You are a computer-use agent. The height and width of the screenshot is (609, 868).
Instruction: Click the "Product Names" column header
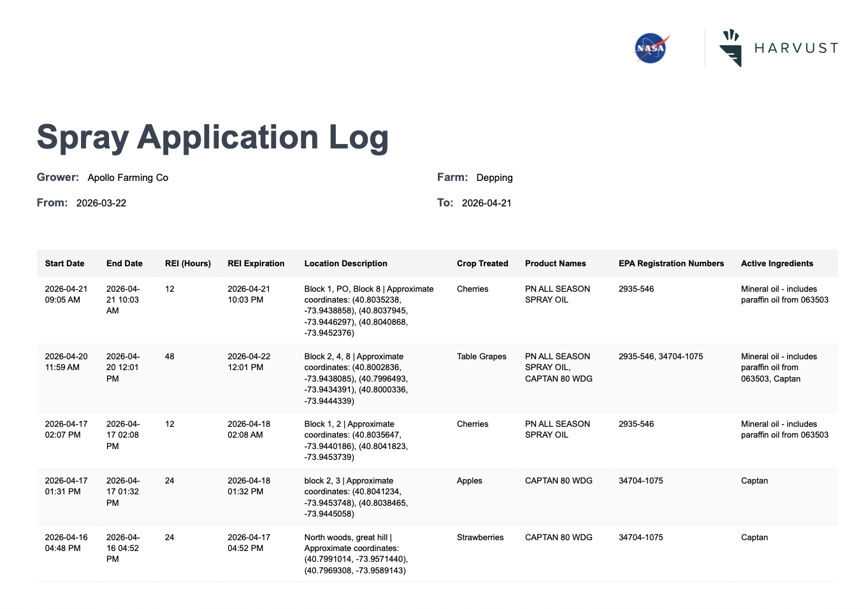[556, 263]
